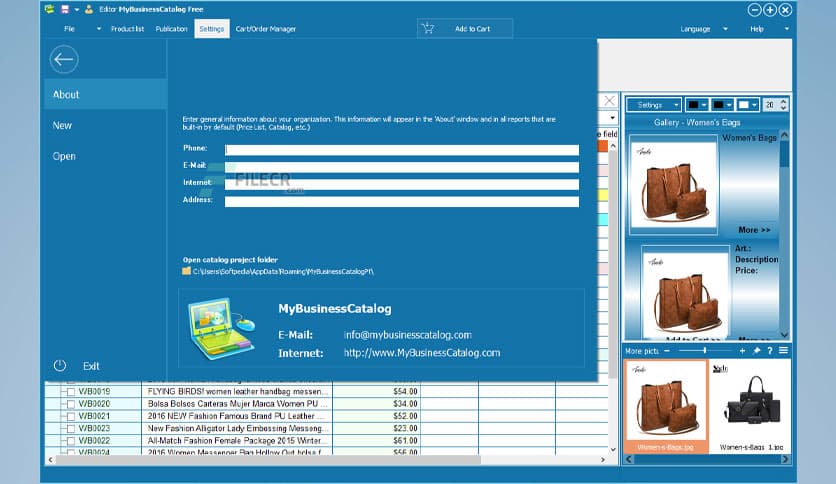Click the hamburger menu icon in pictures toolbar

[783, 350]
